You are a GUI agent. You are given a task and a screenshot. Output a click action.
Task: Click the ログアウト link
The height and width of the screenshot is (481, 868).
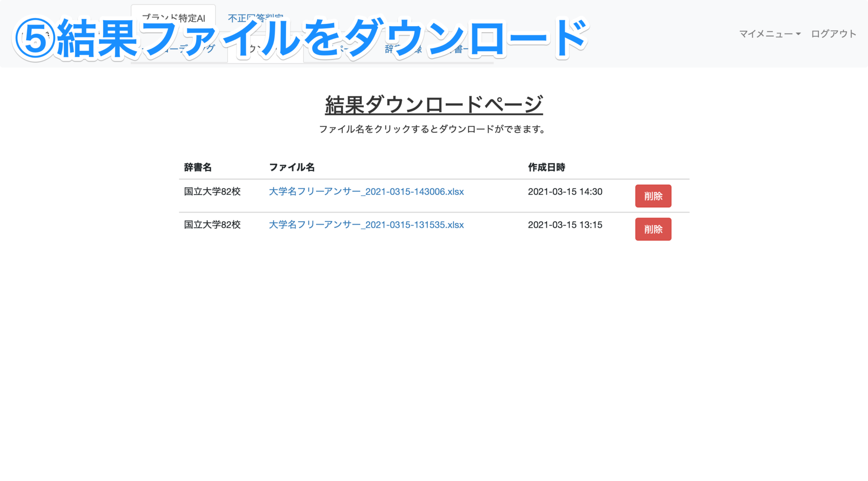(834, 34)
